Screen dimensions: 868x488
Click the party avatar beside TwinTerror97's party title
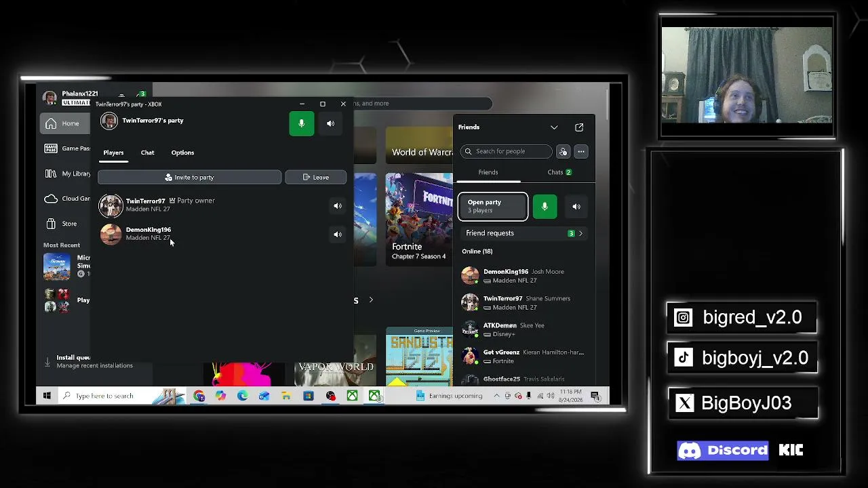pos(109,121)
